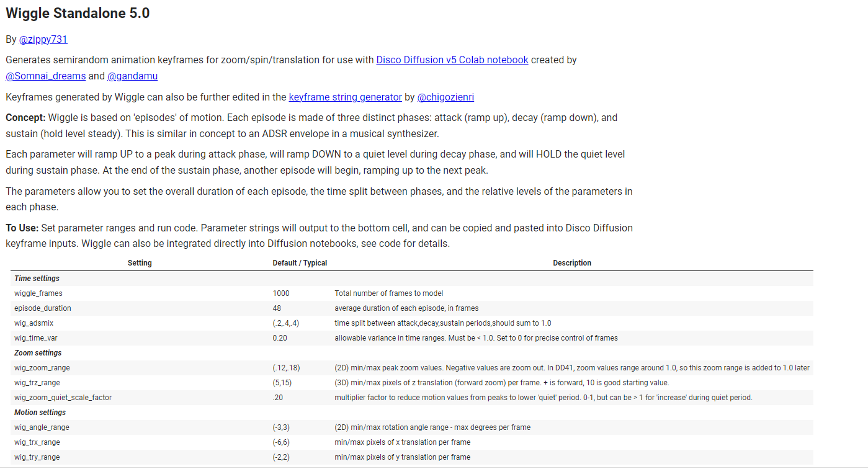The width and height of the screenshot is (868, 469).
Task: Select the wig_zoom_range setting name
Action: (42, 368)
